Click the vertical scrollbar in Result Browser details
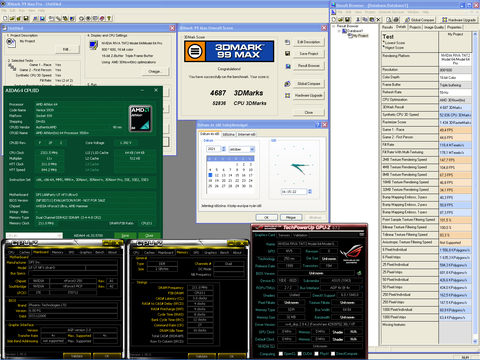This screenshot has width=480, height=360. click(475, 188)
